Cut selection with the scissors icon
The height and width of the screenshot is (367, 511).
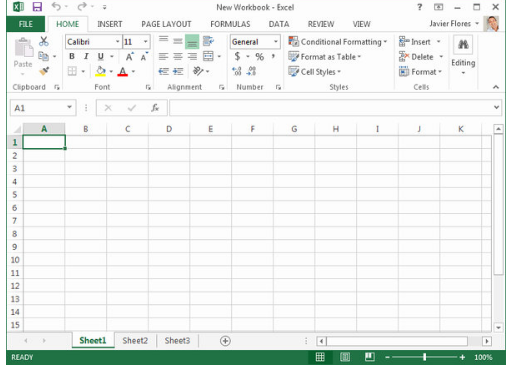(x=44, y=41)
